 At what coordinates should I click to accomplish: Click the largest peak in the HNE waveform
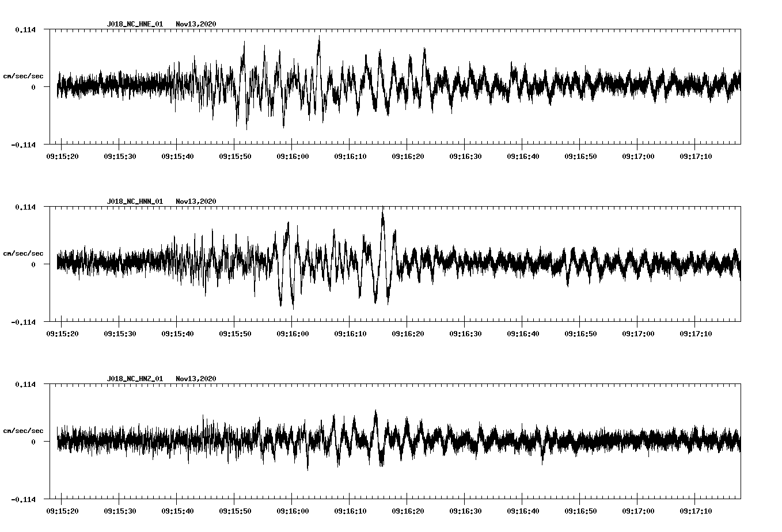[x=319, y=36]
